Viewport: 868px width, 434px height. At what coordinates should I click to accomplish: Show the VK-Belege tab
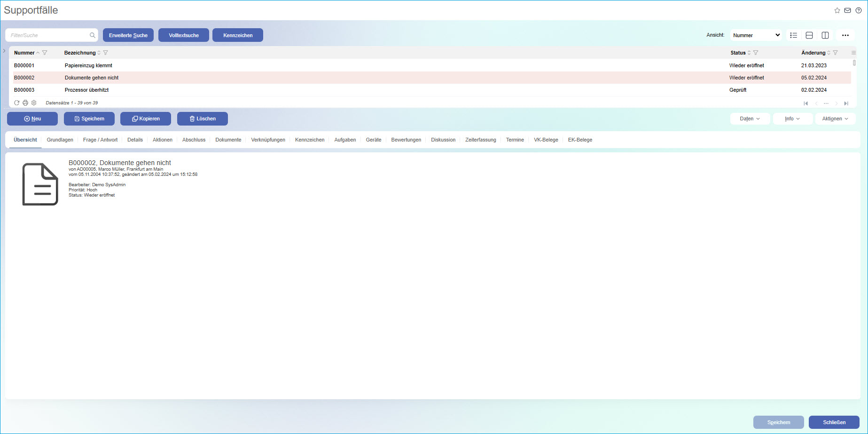tap(546, 140)
